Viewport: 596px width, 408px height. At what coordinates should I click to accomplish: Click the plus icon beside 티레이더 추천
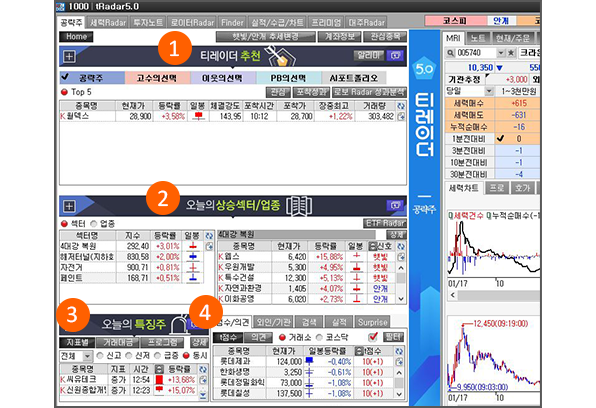69,57
